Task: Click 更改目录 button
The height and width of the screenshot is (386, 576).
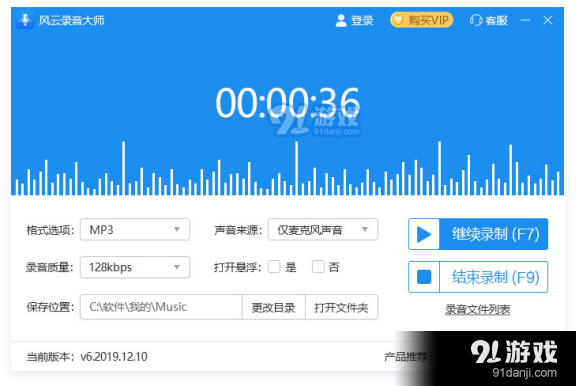Action: pyautogui.click(x=274, y=307)
